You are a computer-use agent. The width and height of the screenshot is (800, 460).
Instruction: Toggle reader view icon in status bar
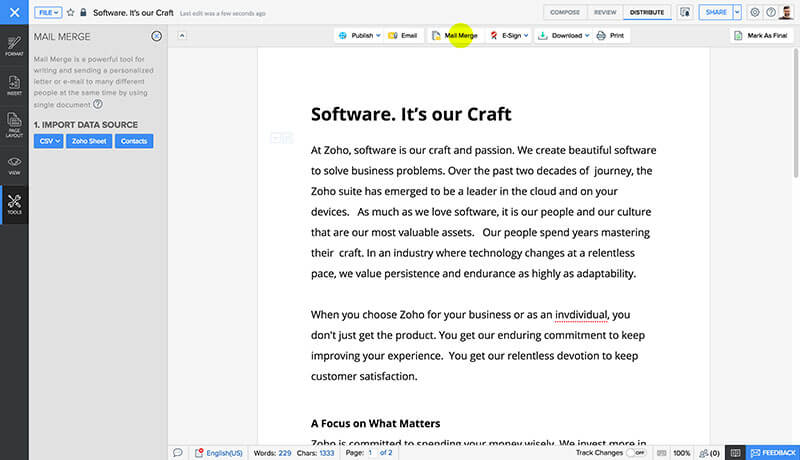(x=735, y=453)
